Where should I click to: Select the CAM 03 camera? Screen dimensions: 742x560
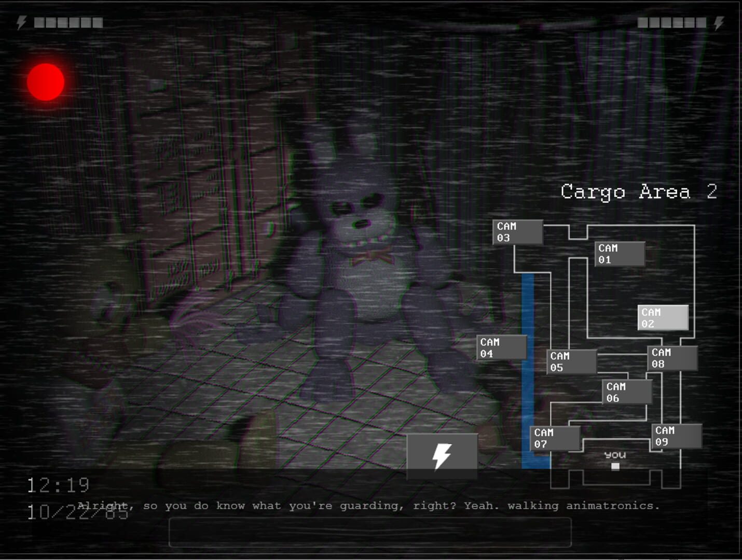(517, 231)
